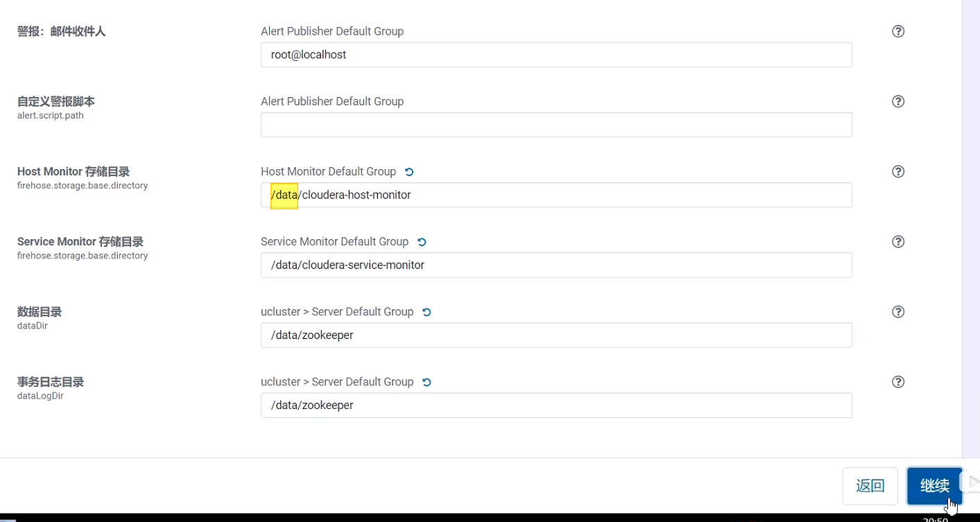Edit the /data/cloudera-host-monitor directory field

(x=556, y=195)
